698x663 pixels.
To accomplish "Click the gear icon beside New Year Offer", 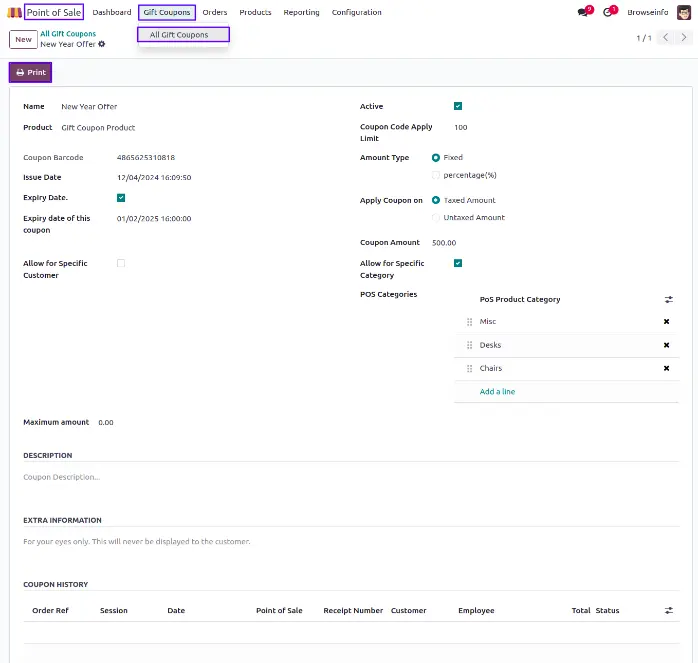I will 102,44.
